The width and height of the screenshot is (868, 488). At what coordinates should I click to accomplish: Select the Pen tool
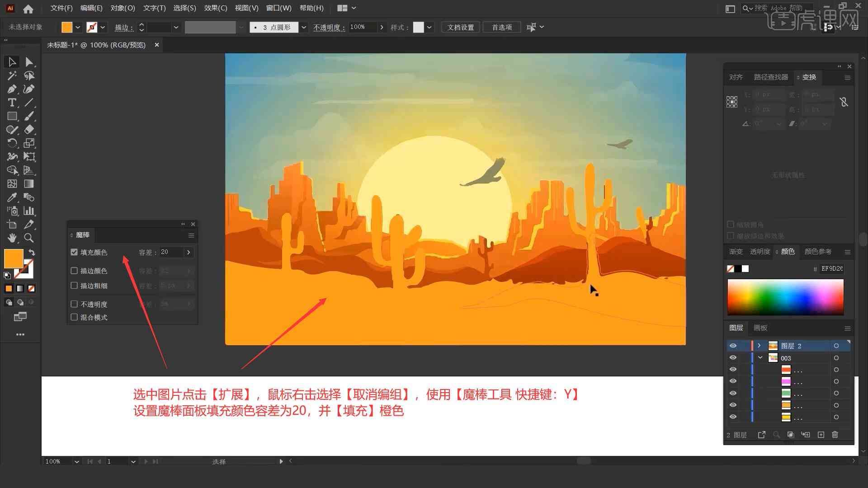[11, 89]
